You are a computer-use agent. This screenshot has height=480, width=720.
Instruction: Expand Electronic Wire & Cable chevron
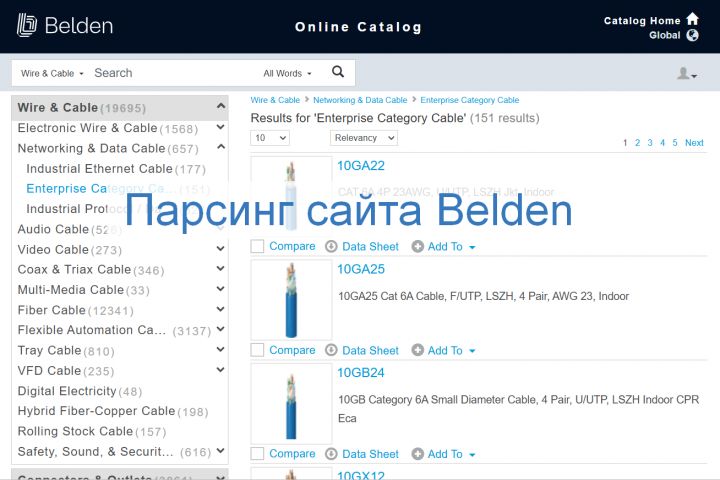point(220,127)
